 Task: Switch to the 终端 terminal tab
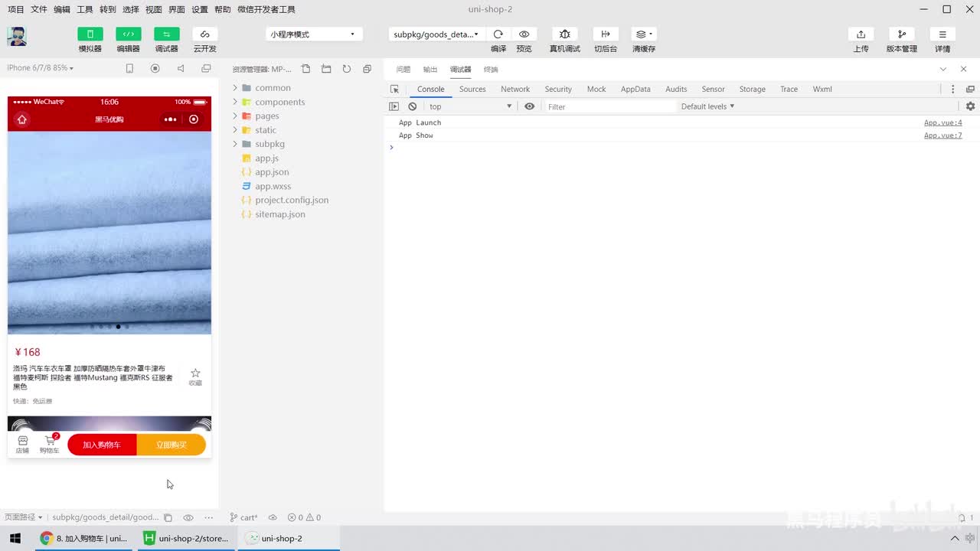point(491,70)
